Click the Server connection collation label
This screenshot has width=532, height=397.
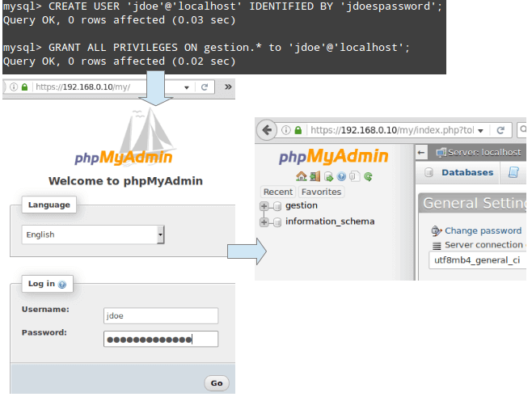click(483, 245)
